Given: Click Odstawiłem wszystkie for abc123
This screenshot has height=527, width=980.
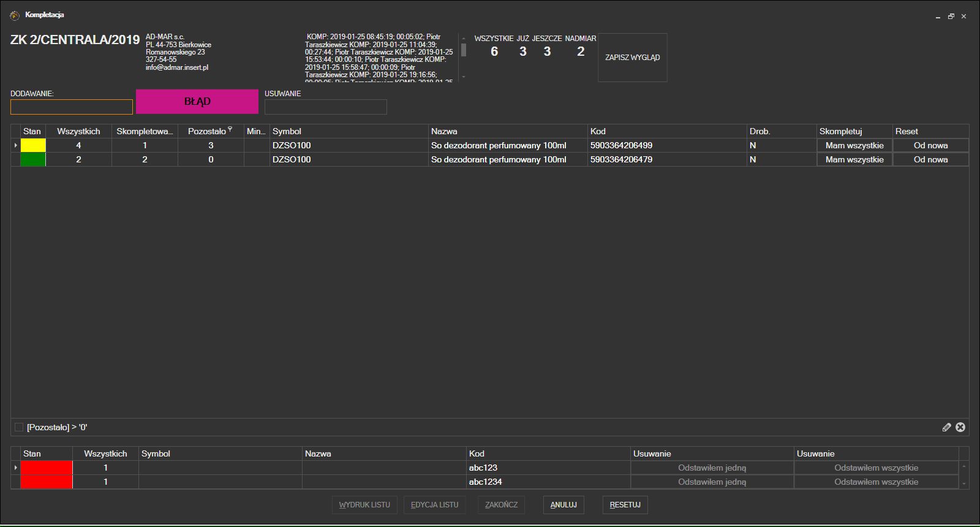Looking at the screenshot, I should [x=876, y=468].
